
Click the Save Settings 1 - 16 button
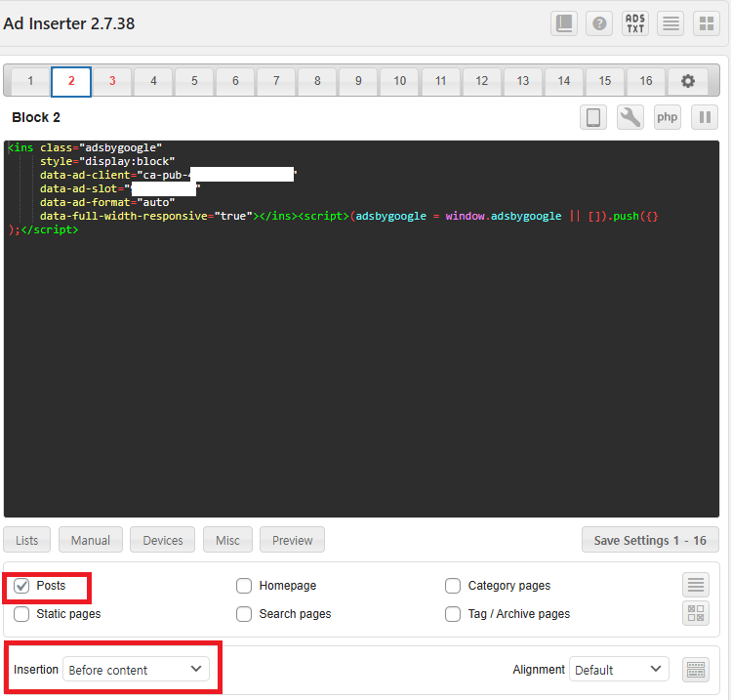click(649, 540)
